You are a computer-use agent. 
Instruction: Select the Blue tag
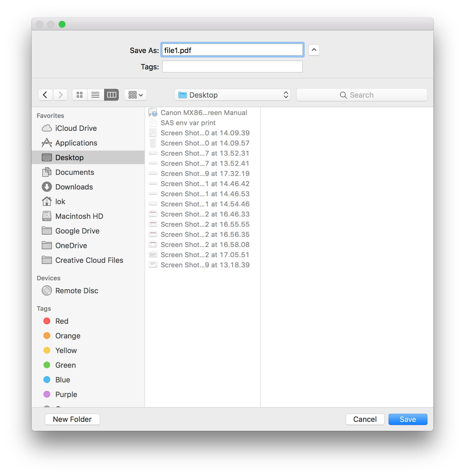pos(88,380)
